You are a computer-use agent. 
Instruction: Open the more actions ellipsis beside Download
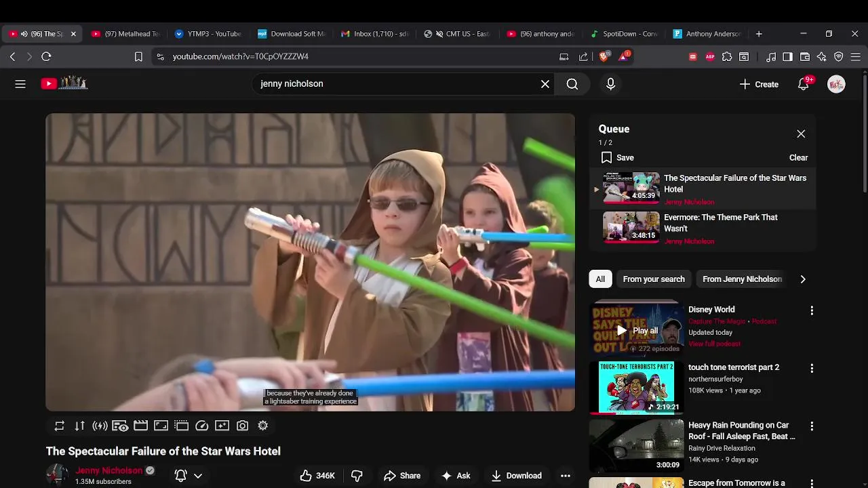(566, 476)
